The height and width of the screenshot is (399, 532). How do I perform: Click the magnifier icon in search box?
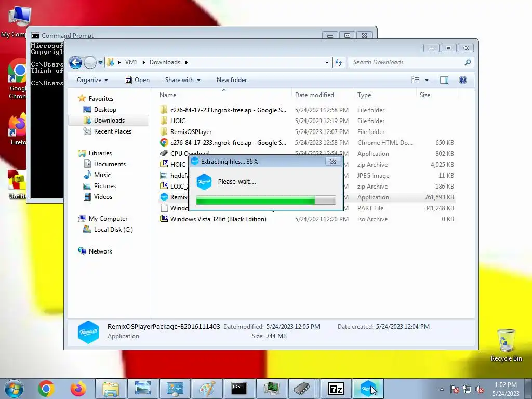(468, 62)
